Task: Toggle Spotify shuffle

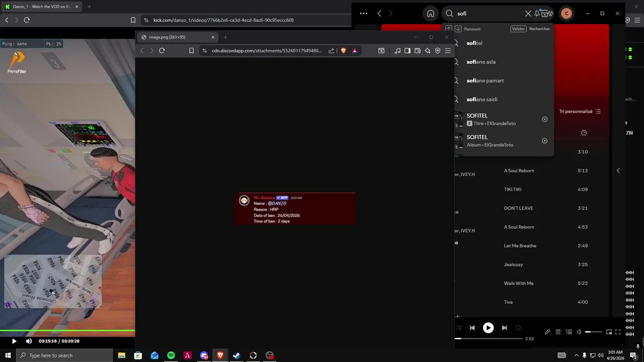Action: click(458, 328)
